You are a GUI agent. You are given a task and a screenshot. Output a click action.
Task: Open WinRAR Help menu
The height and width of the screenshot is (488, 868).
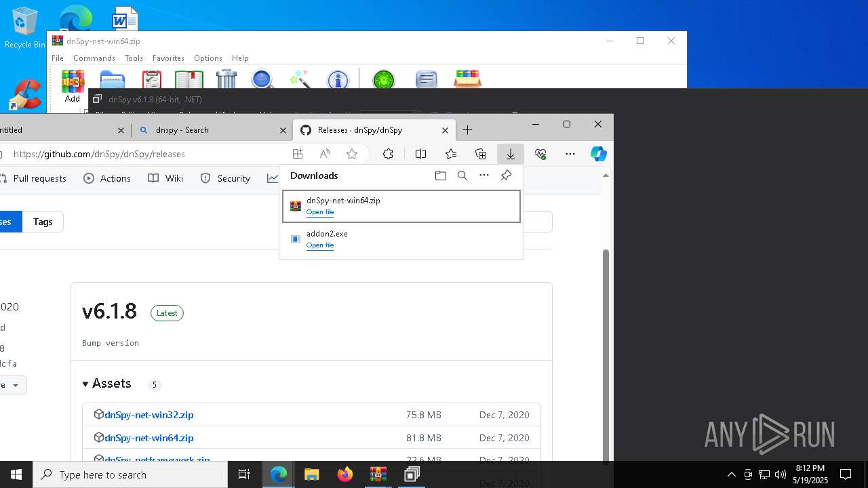point(240,58)
